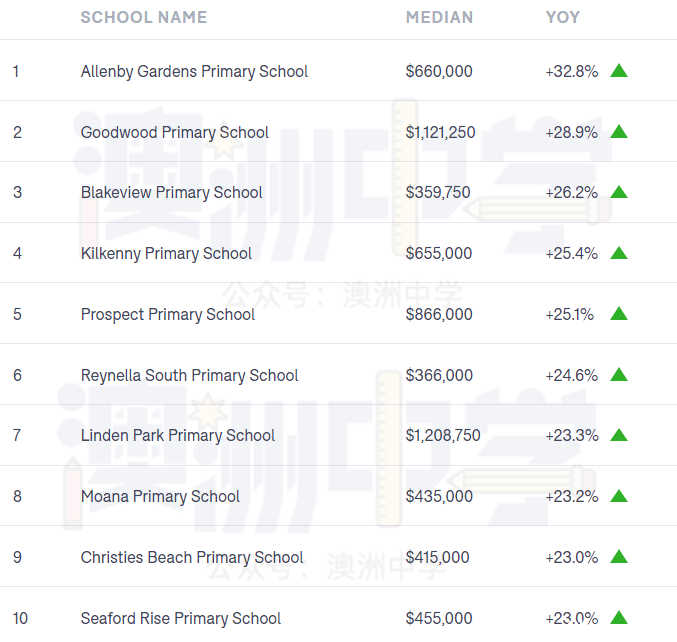Click green triangle next to +28.9%
The width and height of the screenshot is (677, 642).
click(x=619, y=131)
